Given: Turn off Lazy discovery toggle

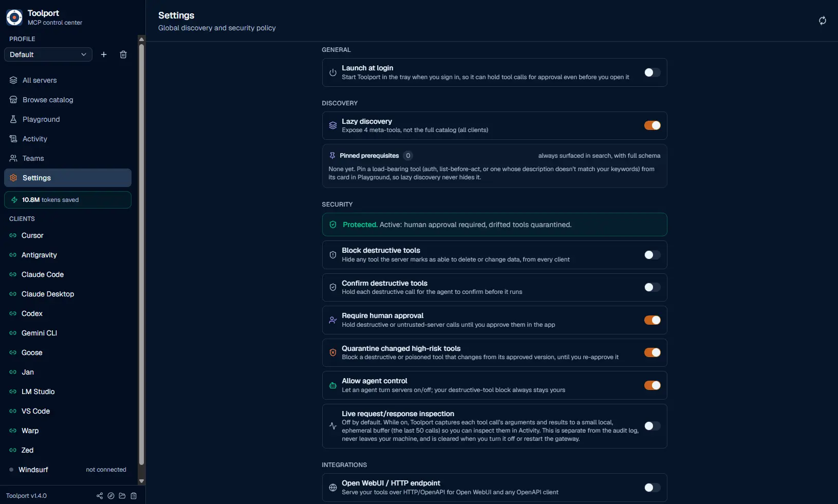Looking at the screenshot, I should pyautogui.click(x=653, y=125).
